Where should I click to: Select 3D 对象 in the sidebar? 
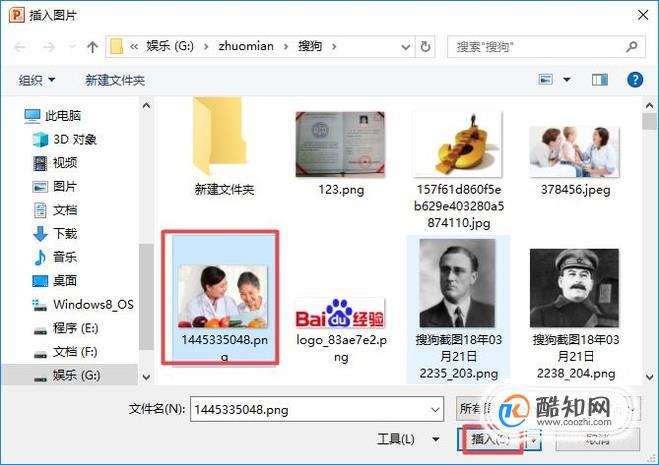coord(64,139)
